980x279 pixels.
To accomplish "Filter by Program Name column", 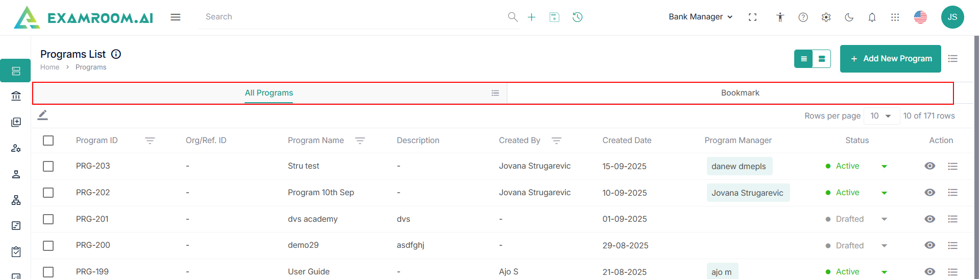I will tap(360, 141).
